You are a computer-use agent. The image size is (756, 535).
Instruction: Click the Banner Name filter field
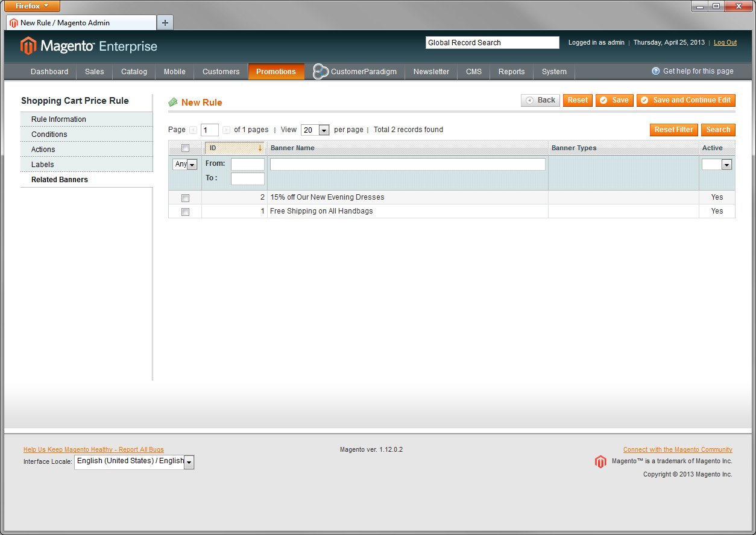tap(408, 164)
